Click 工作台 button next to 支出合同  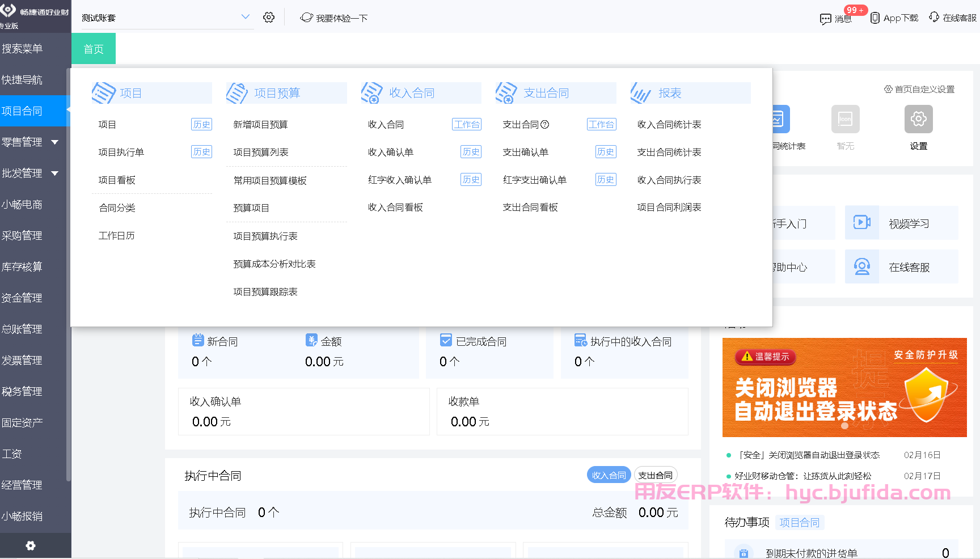click(601, 124)
